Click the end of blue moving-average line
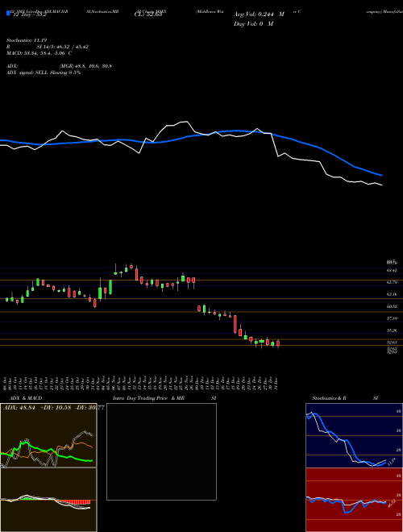 [381, 176]
